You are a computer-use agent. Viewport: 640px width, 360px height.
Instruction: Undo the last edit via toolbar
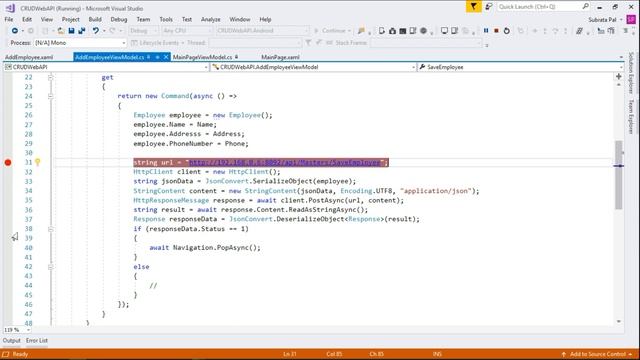click(96, 31)
